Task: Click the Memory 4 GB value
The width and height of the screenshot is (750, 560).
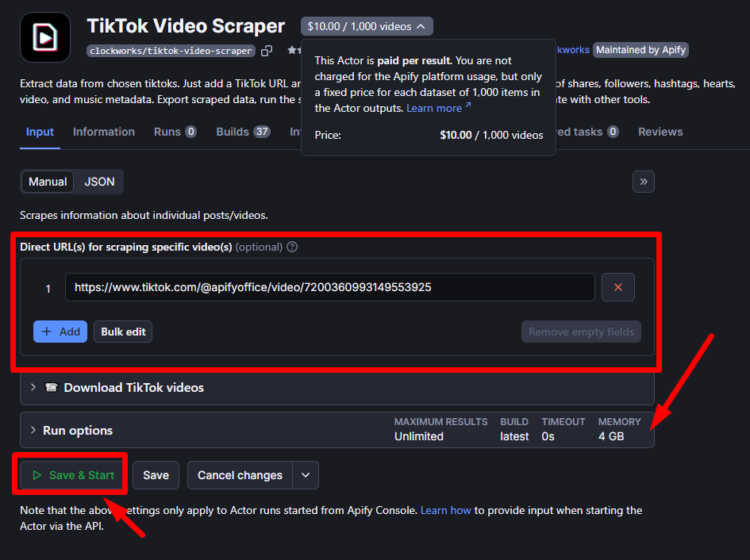Action: (x=611, y=436)
